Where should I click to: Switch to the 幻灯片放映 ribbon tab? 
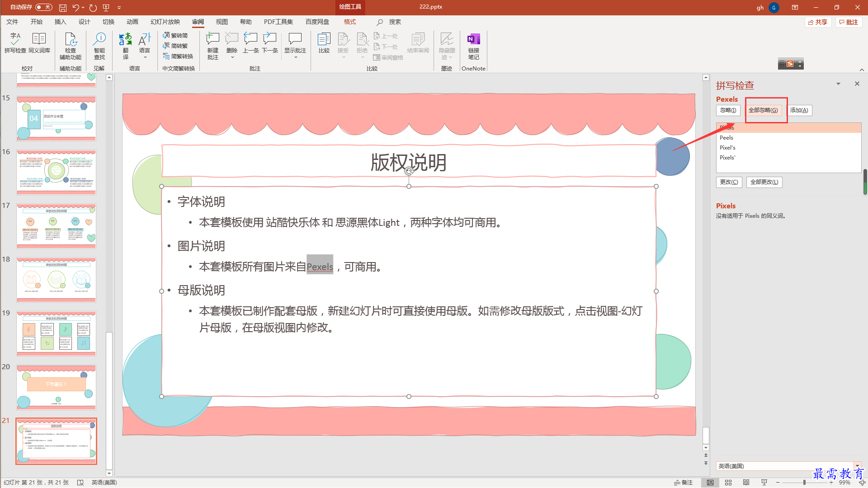tap(165, 22)
